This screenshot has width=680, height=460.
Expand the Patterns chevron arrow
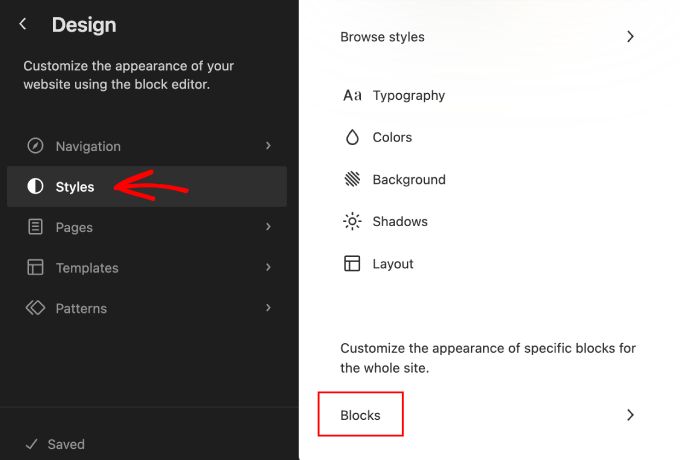268,308
